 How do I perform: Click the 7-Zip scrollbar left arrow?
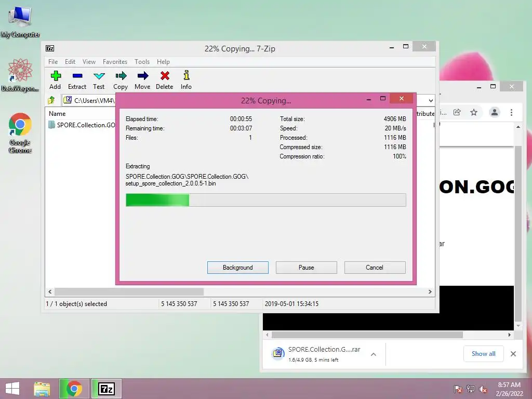click(x=50, y=292)
